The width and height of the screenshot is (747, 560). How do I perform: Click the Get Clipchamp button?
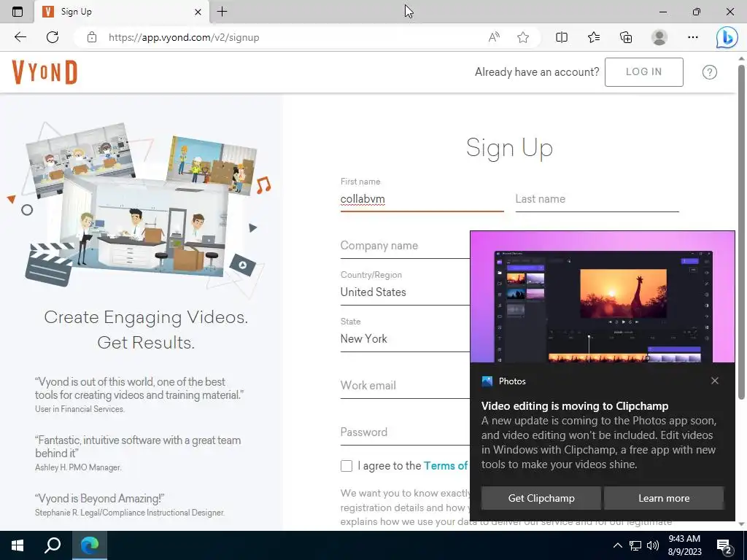point(541,498)
